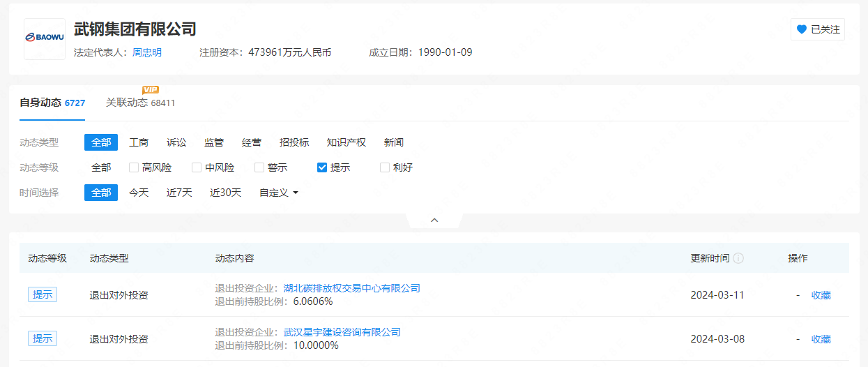Viewport: 868px width, 367px height.
Task: Collapse the filter panel with chevron arrow
Action: 434,220
